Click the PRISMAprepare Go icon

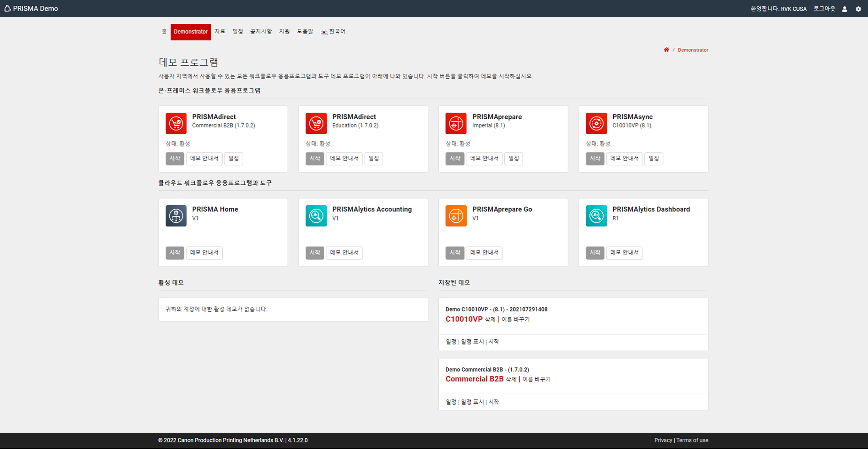pos(456,216)
